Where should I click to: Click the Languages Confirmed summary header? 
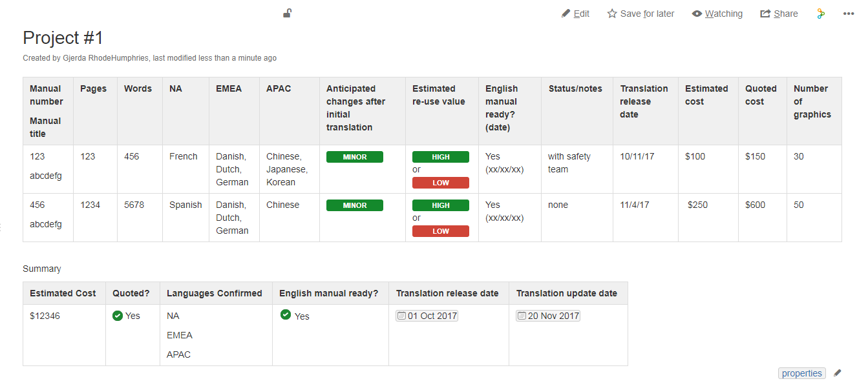point(216,293)
